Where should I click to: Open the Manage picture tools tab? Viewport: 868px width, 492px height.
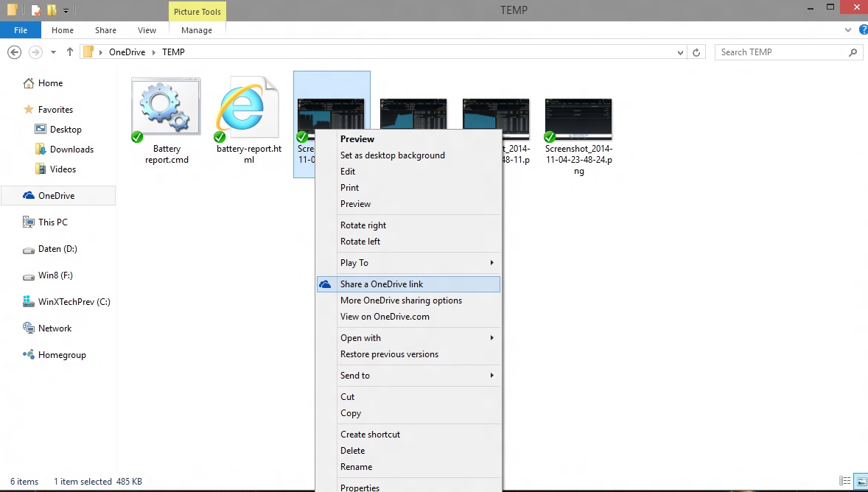[x=197, y=30]
